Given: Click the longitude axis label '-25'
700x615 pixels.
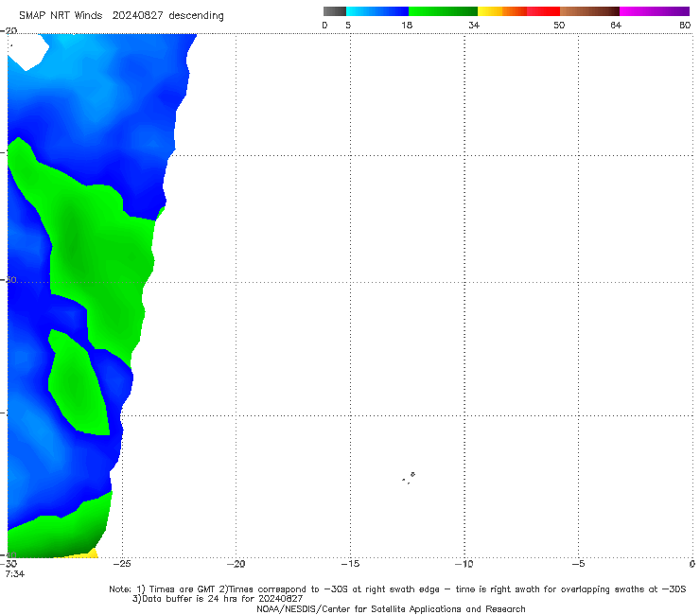Looking at the screenshot, I should point(122,564).
